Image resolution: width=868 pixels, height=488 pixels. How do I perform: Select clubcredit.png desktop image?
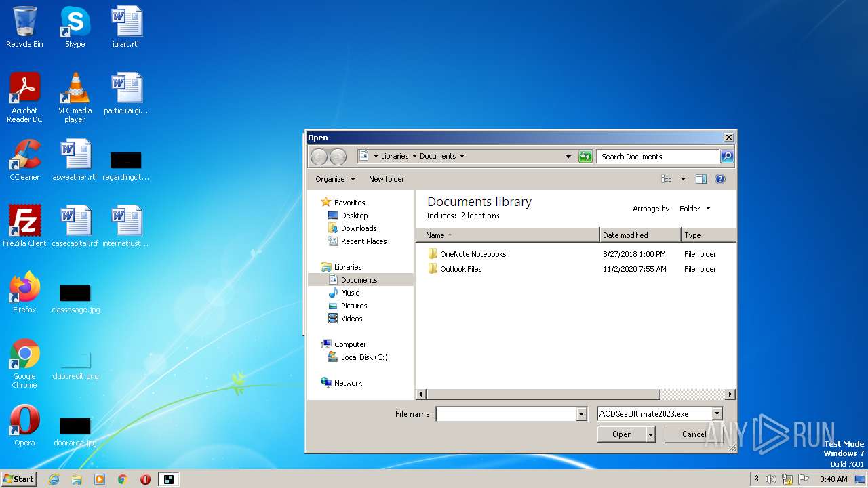point(75,366)
